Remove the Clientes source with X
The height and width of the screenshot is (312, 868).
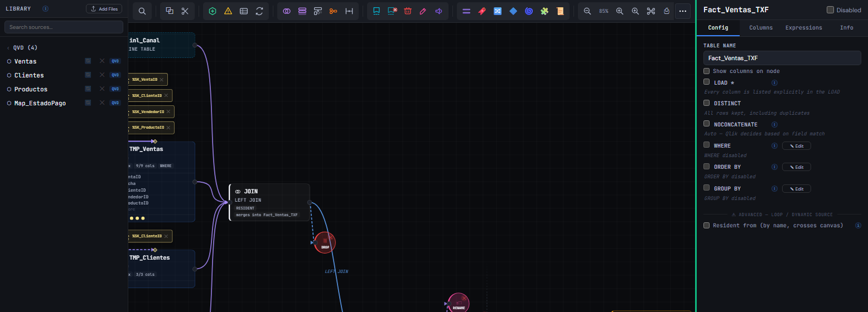[102, 75]
